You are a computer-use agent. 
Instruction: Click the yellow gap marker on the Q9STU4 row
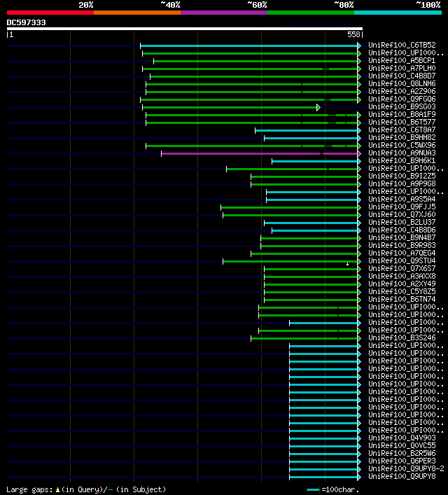tap(348, 264)
